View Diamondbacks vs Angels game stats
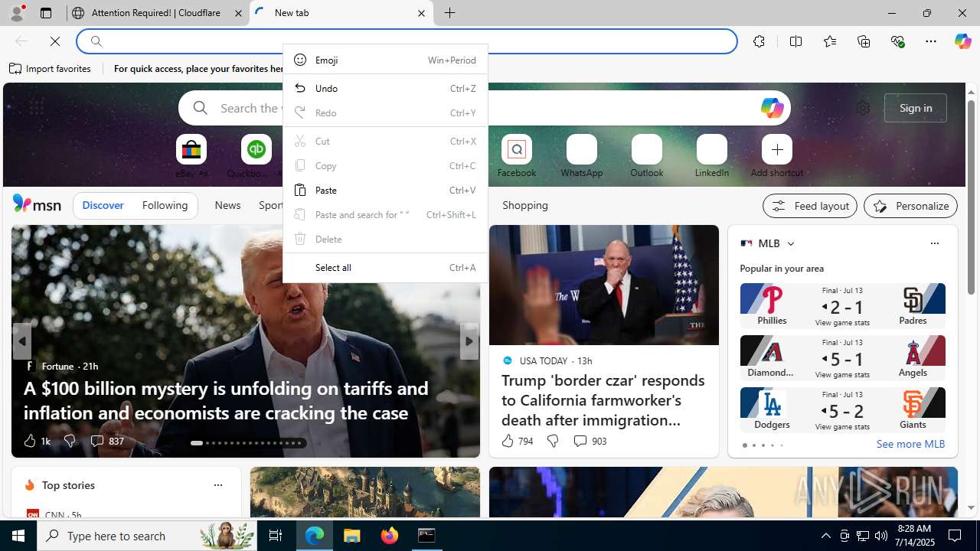The height and width of the screenshot is (551, 980). (842, 375)
